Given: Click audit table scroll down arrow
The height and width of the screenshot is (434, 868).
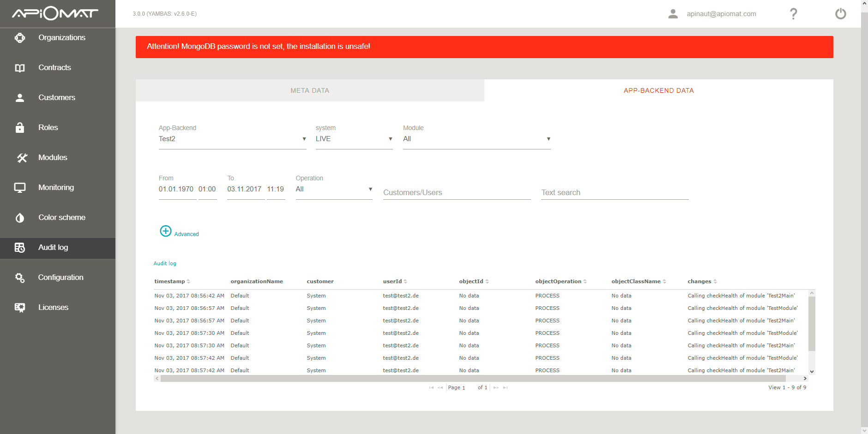Looking at the screenshot, I should click(812, 372).
